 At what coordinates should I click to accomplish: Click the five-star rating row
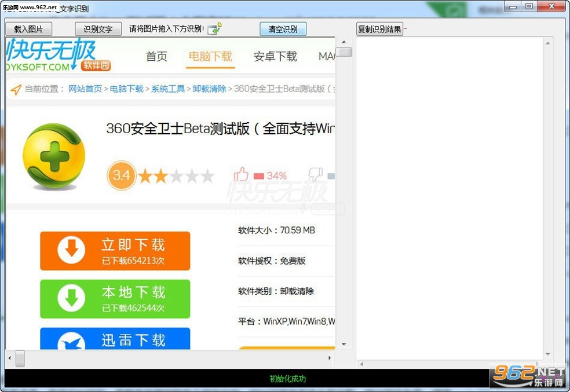[x=176, y=176]
